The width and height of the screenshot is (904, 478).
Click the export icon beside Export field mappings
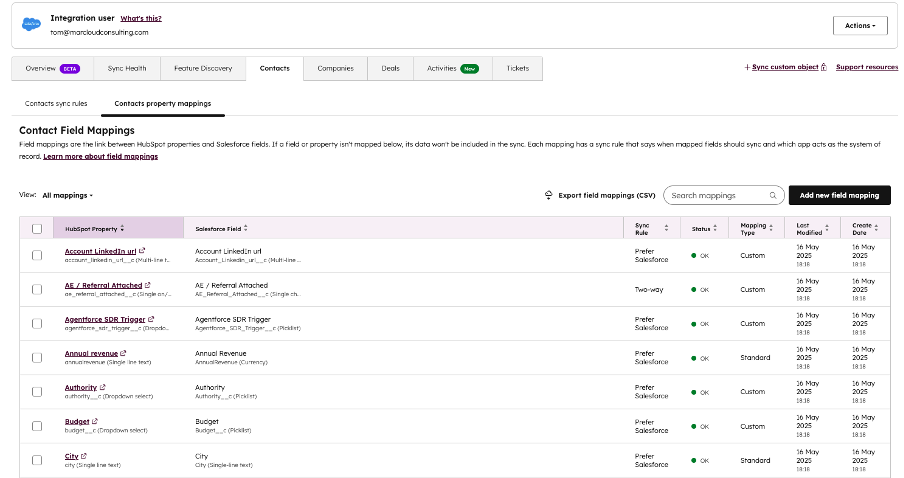(x=548, y=196)
